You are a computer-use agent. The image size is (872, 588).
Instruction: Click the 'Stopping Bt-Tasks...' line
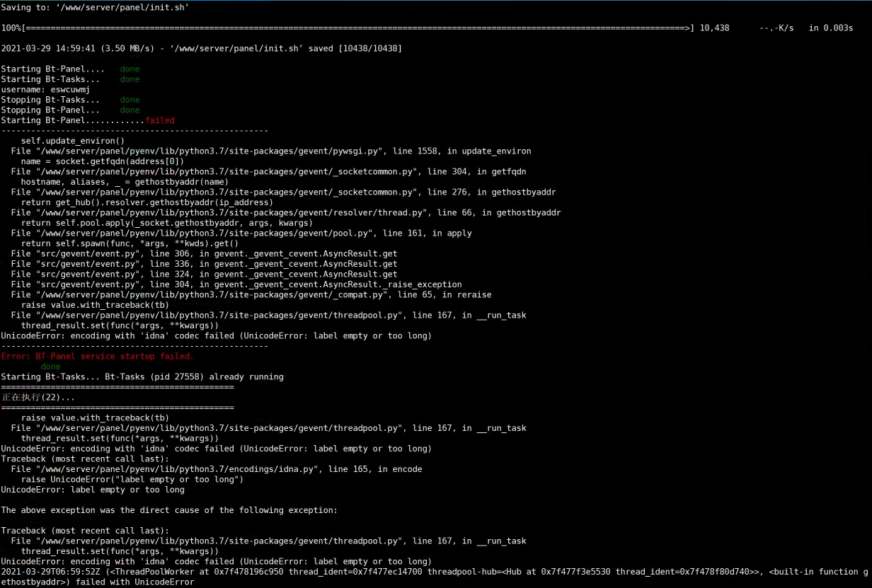point(71,100)
